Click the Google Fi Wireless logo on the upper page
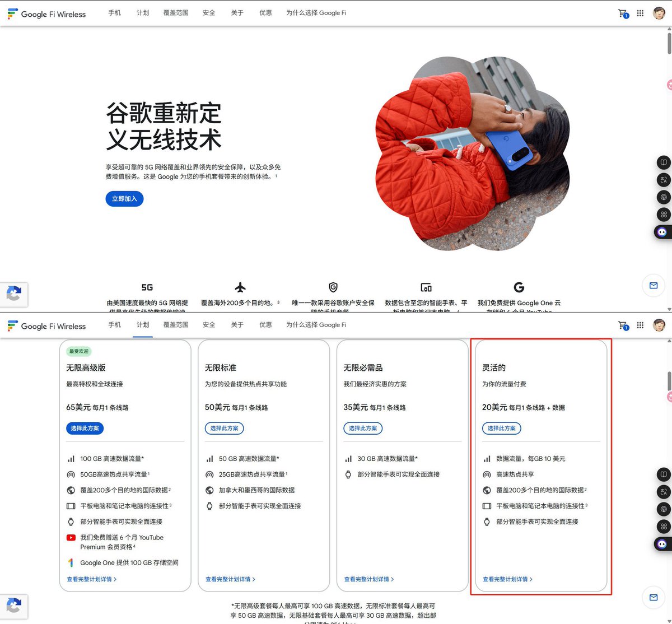Viewport: 672px width, 624px height. coord(46,14)
